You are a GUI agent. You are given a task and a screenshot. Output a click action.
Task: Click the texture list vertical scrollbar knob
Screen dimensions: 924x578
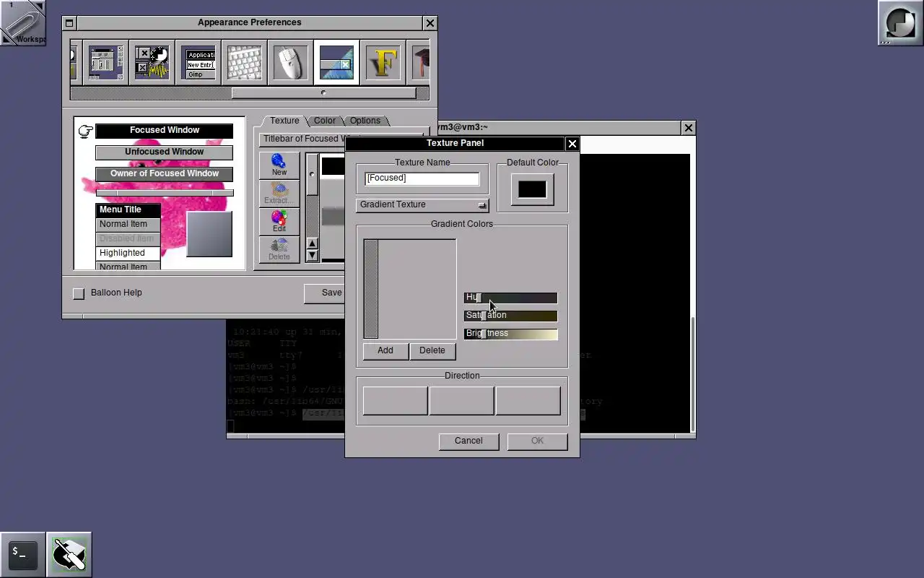click(312, 174)
